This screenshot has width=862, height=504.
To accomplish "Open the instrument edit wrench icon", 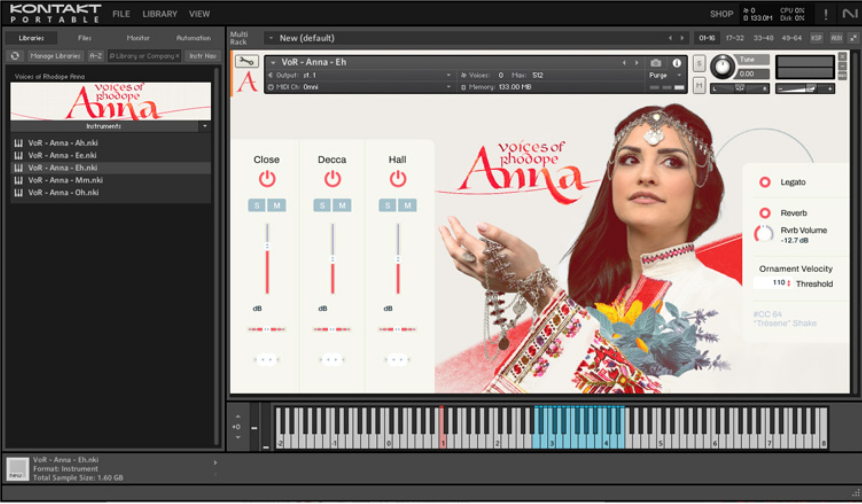I will (x=246, y=61).
